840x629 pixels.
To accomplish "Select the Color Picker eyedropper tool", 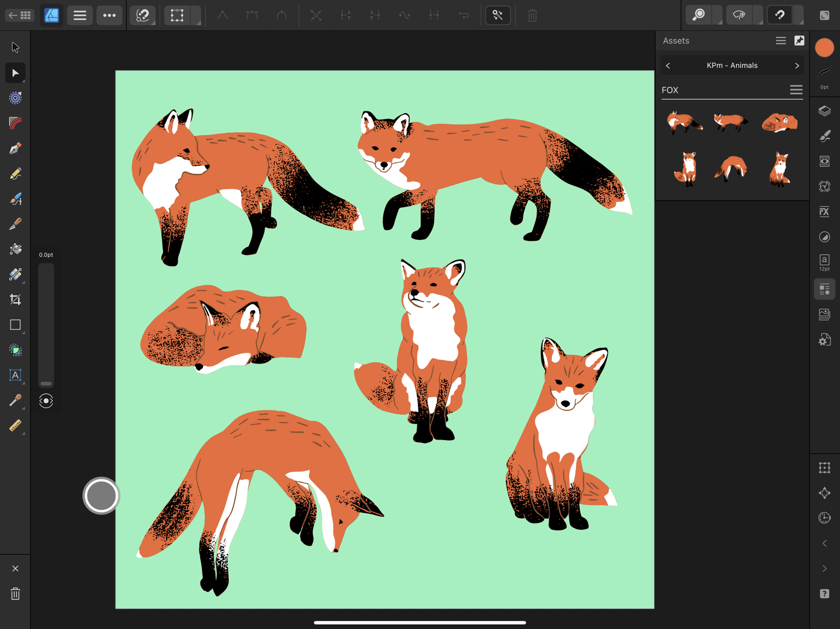I will point(15,401).
